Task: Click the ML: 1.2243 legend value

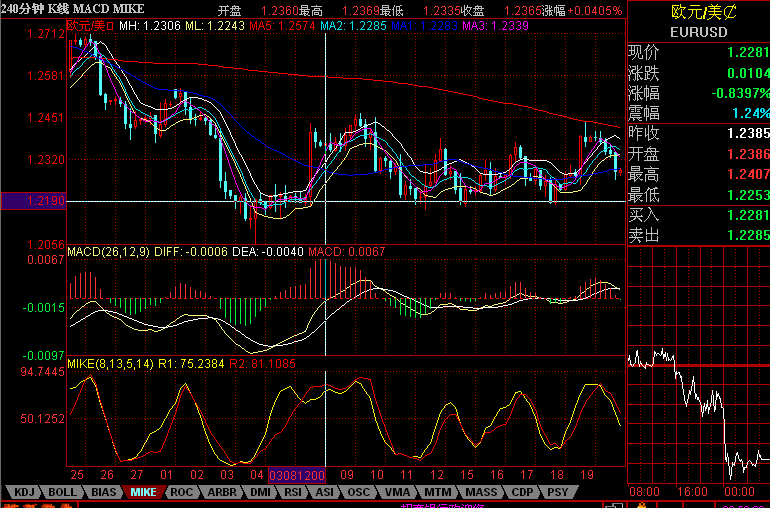Action: pos(215,26)
